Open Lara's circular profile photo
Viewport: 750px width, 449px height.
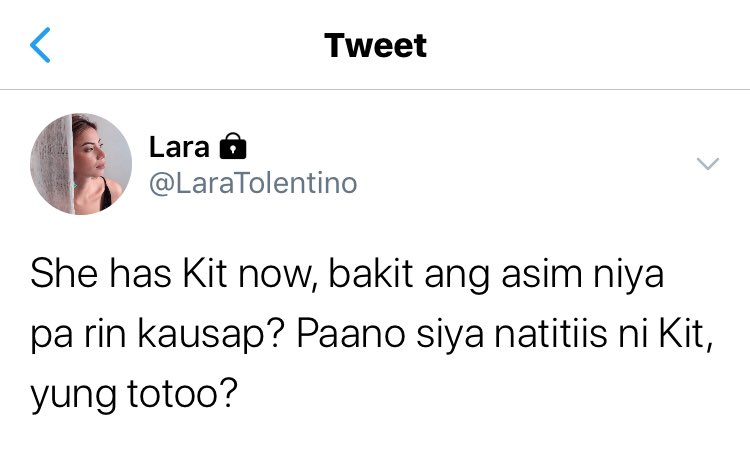tap(81, 164)
